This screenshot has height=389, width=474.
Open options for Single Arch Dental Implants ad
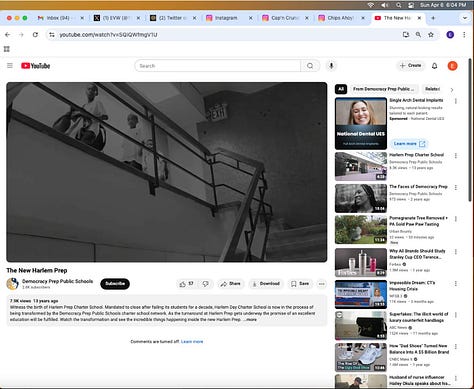pos(456,101)
